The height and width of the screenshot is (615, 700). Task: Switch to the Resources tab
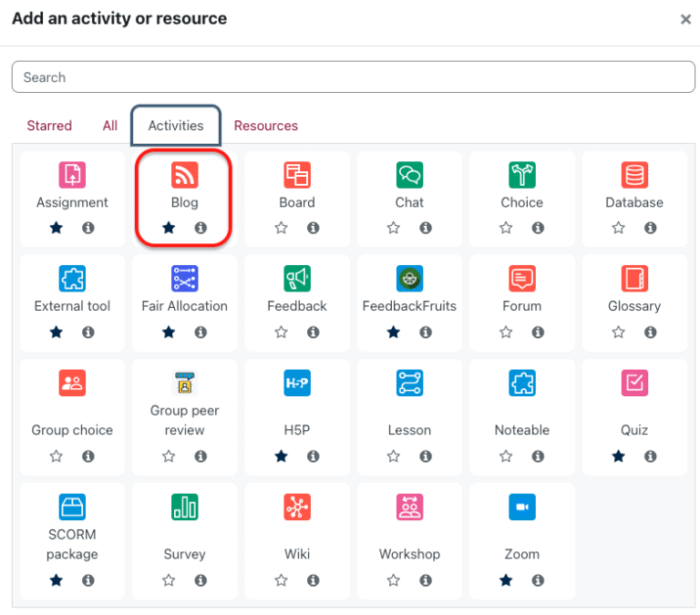point(266,126)
